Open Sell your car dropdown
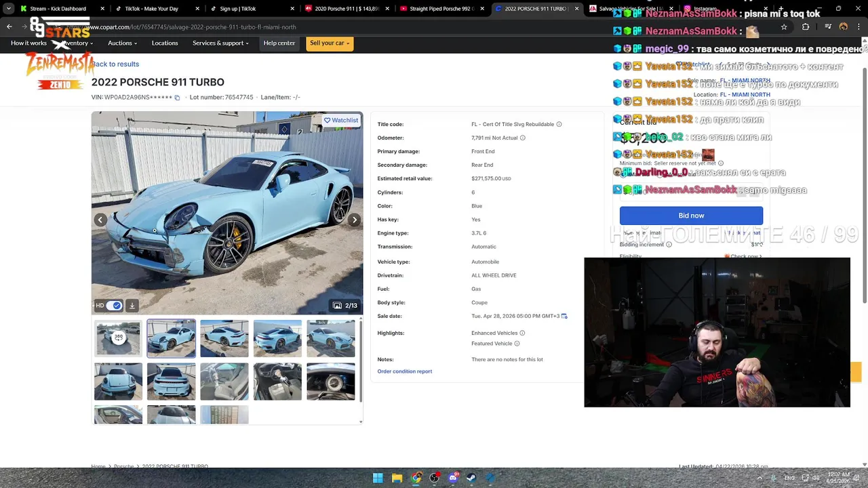868x488 pixels. (x=330, y=43)
